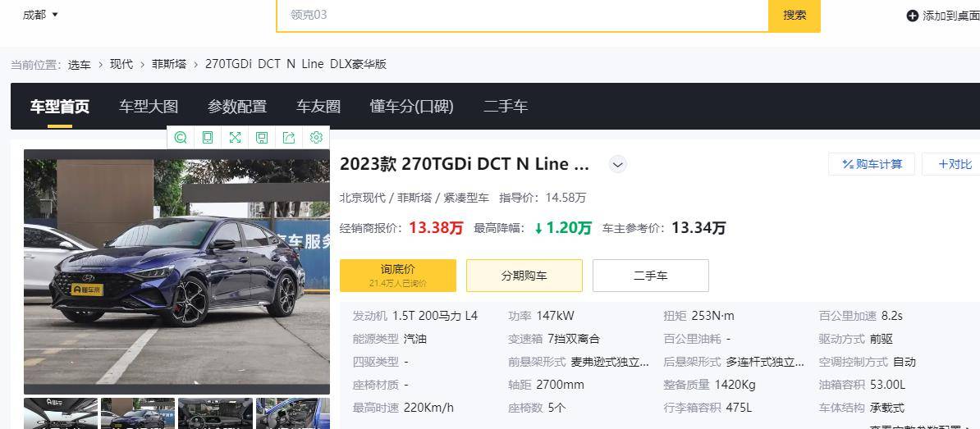
Task: Open the 车友圈 tab
Action: 318,107
